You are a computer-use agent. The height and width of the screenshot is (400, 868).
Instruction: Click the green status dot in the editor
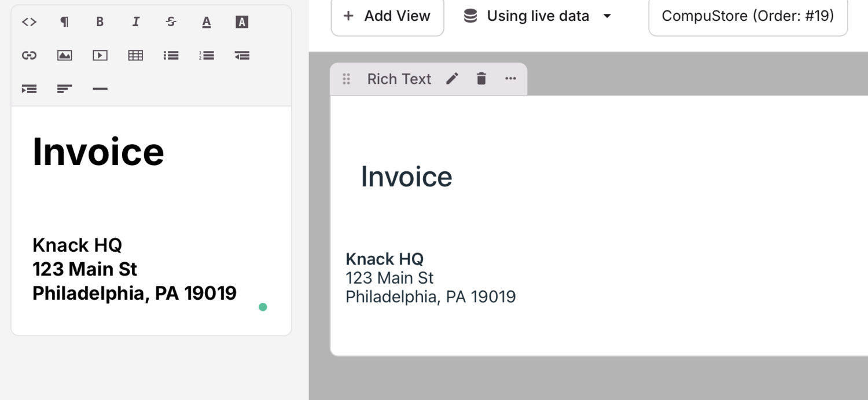click(x=263, y=307)
